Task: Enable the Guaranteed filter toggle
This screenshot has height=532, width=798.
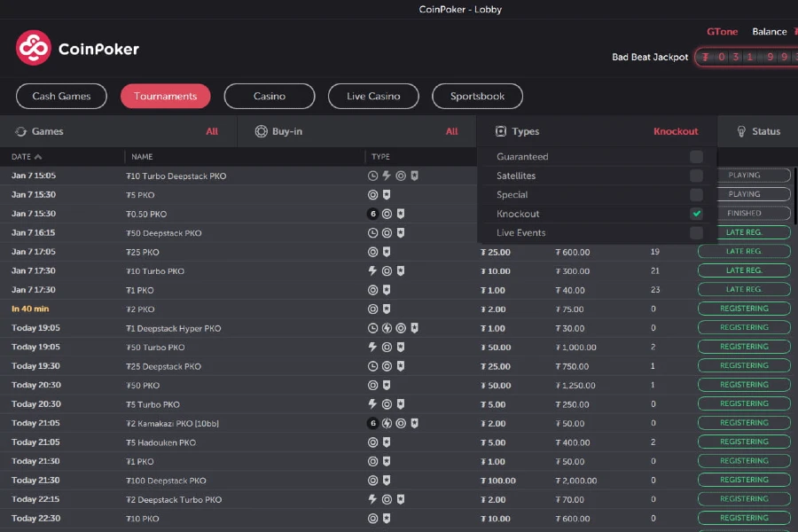Action: (x=697, y=156)
